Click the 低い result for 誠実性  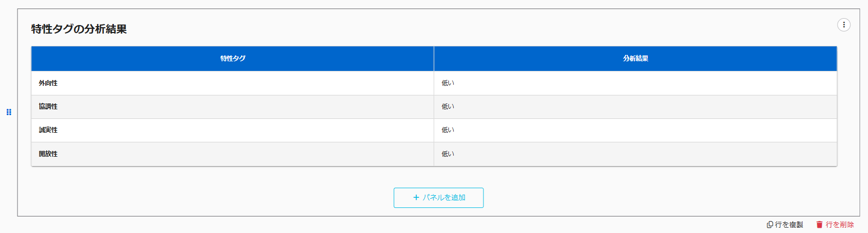pyautogui.click(x=448, y=130)
